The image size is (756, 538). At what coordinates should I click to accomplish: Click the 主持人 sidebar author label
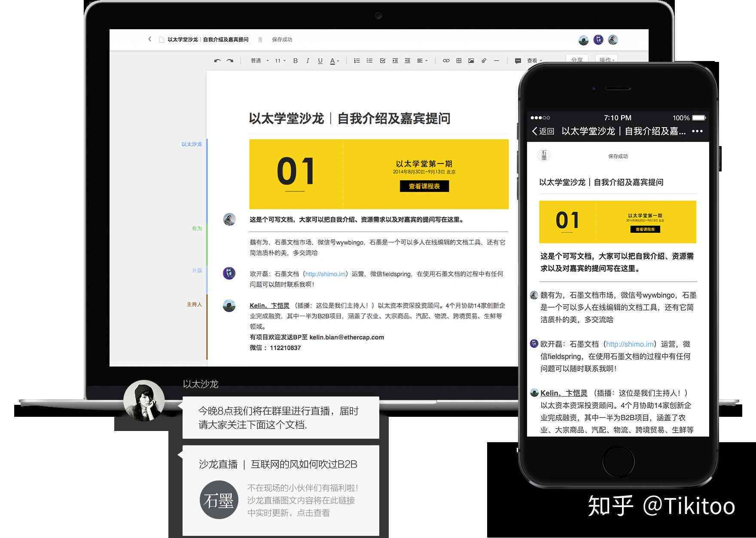tap(194, 304)
